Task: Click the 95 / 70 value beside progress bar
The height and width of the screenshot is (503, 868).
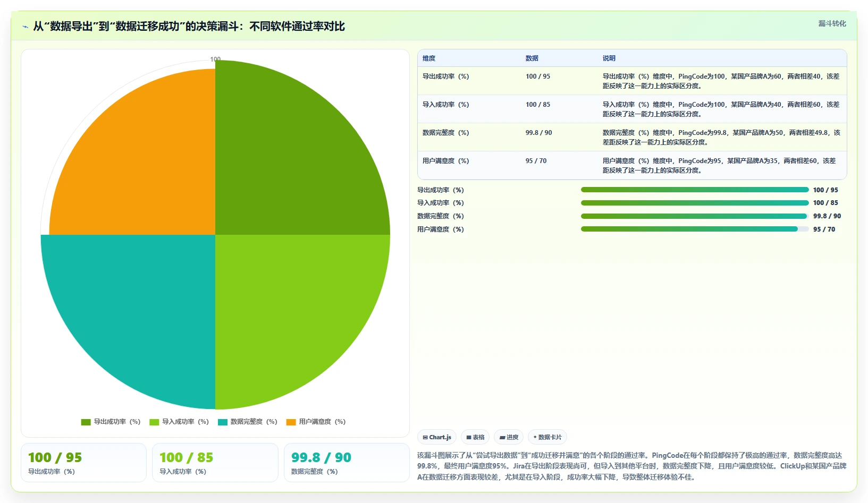Action: (824, 229)
